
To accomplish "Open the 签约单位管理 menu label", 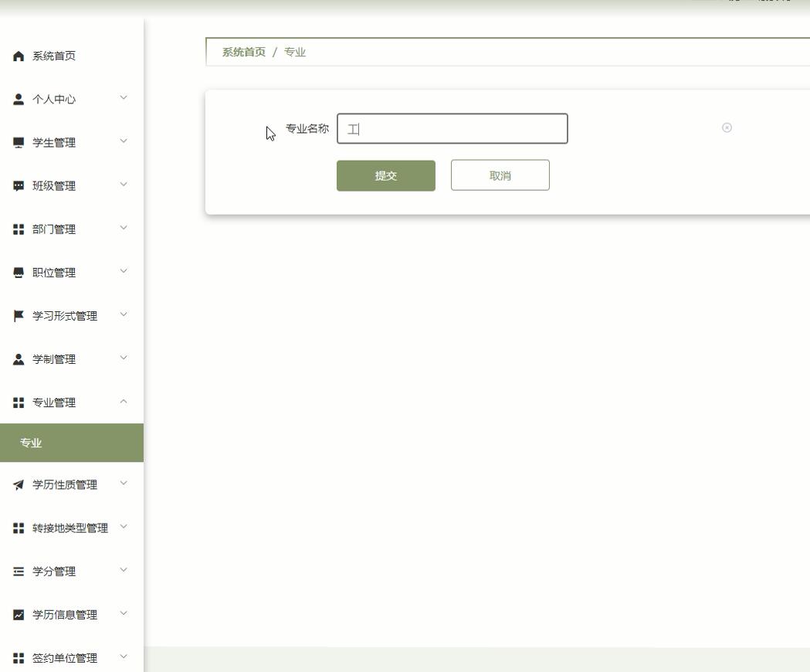I will pos(65,658).
